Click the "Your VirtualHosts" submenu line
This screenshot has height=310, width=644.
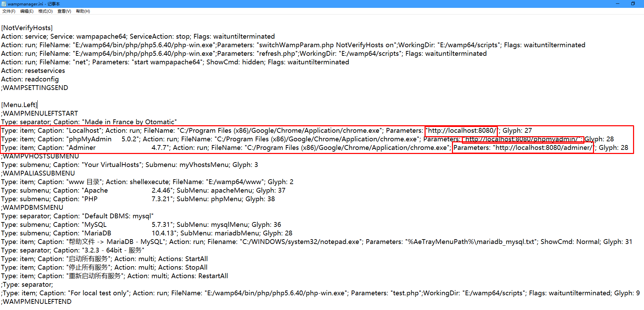coord(129,165)
